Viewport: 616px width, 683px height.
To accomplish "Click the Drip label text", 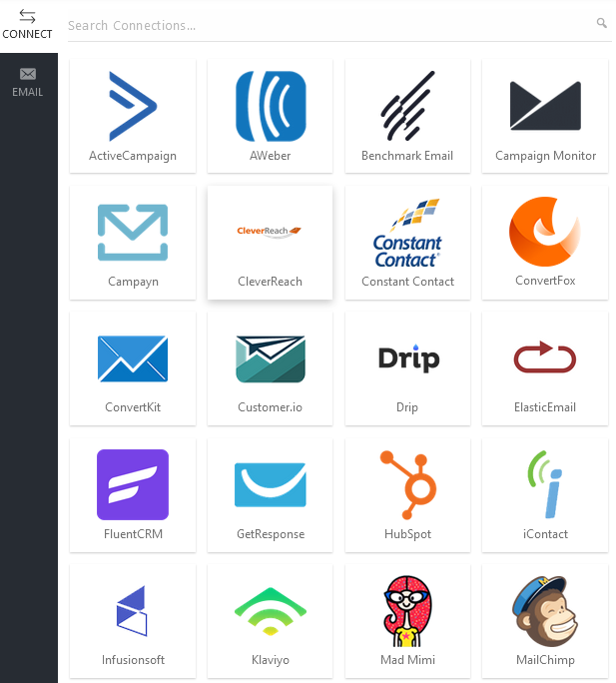I will click(407, 407).
